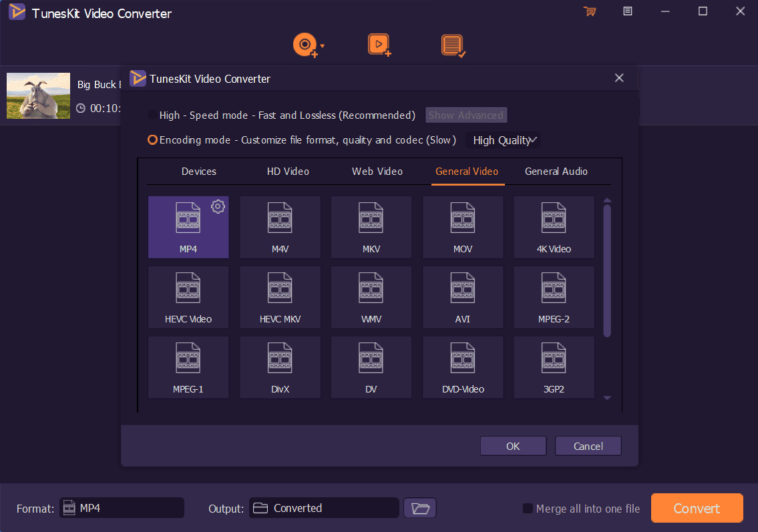
Task: Open the disc add dropdown arrow
Action: [323, 46]
